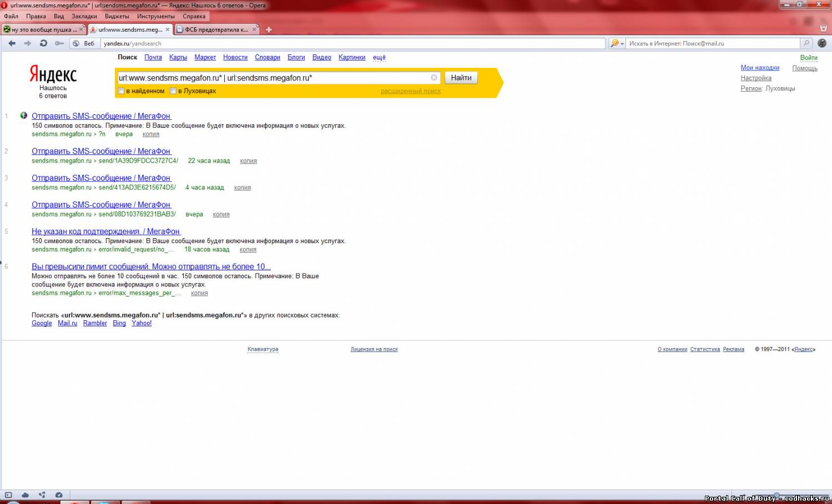Click the Yandex logo
The width and height of the screenshot is (832, 504).
tap(53, 74)
